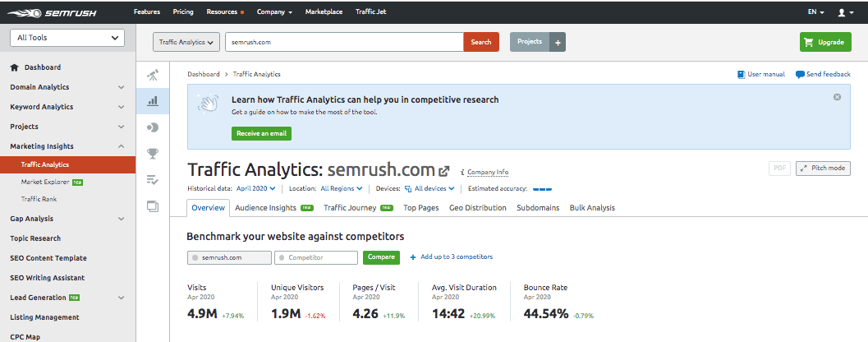Select the bar chart icon in the side rail

tap(153, 101)
